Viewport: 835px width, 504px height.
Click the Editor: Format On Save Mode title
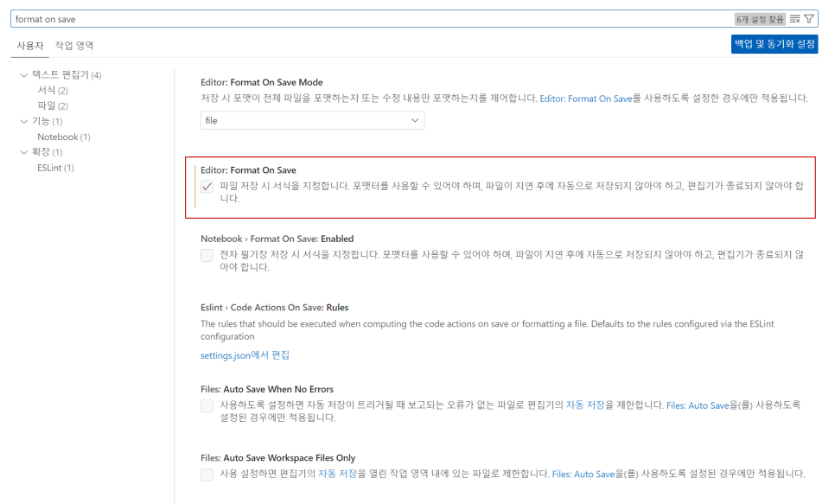coord(261,83)
